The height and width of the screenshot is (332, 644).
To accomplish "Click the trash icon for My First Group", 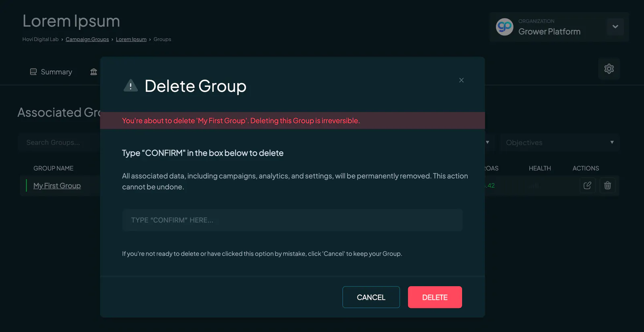I will click(x=607, y=185).
